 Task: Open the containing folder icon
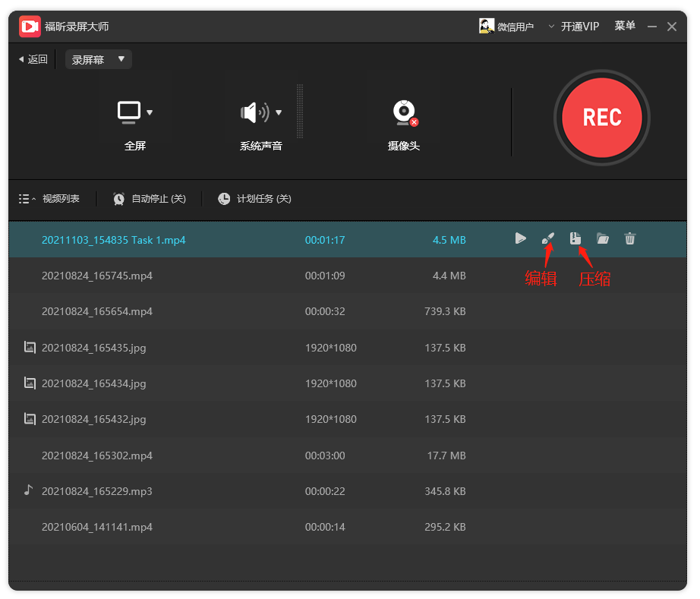tap(603, 239)
